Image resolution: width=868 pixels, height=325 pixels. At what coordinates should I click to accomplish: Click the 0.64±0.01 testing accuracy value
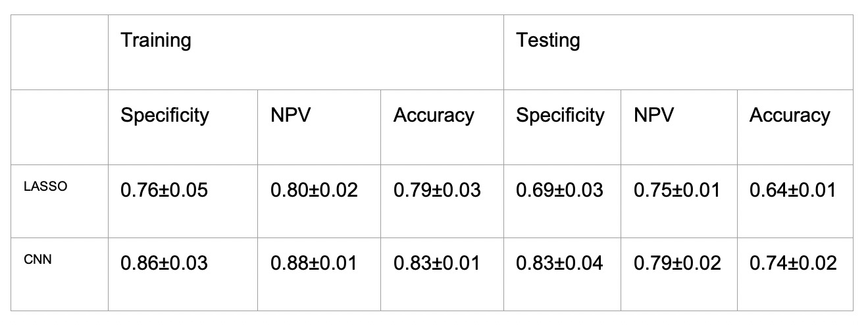pyautogui.click(x=793, y=191)
